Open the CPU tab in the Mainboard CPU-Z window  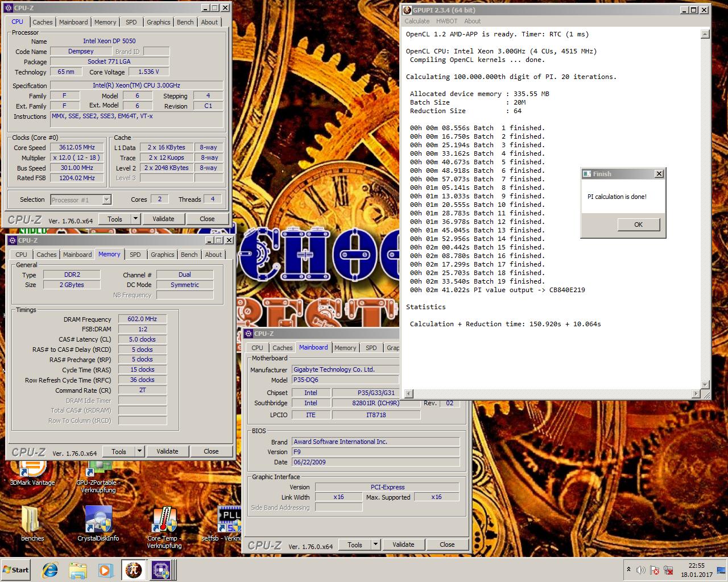pyautogui.click(x=258, y=348)
